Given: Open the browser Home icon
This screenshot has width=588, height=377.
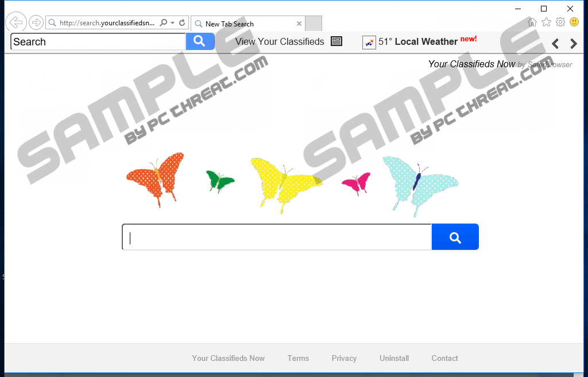Looking at the screenshot, I should [x=532, y=22].
